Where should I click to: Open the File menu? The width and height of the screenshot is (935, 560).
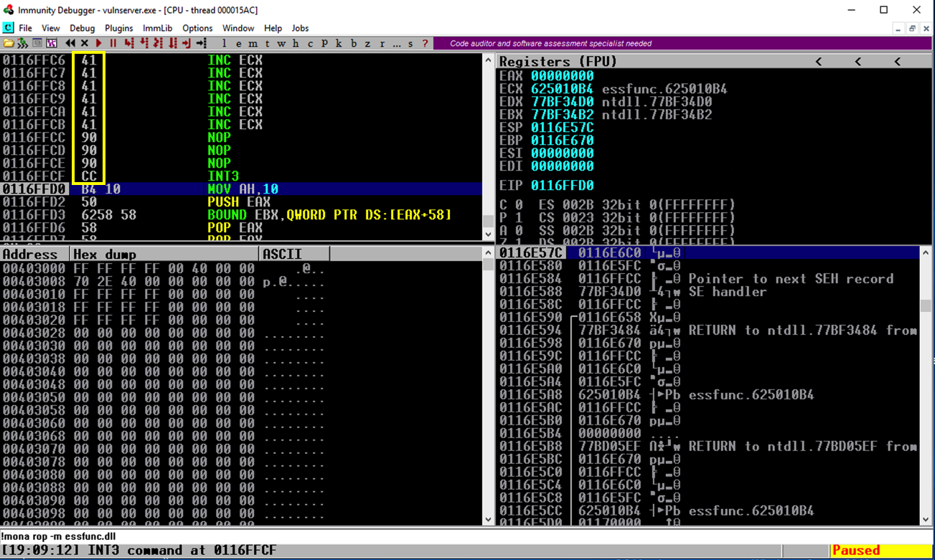tap(26, 28)
